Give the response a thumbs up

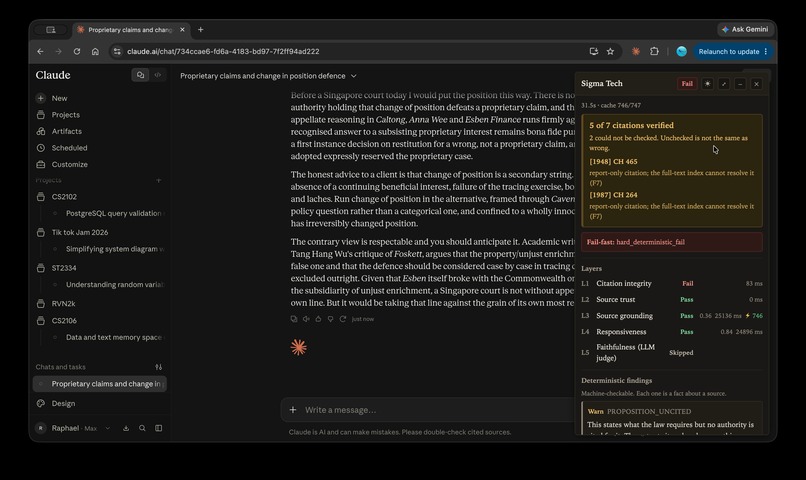pyautogui.click(x=318, y=319)
